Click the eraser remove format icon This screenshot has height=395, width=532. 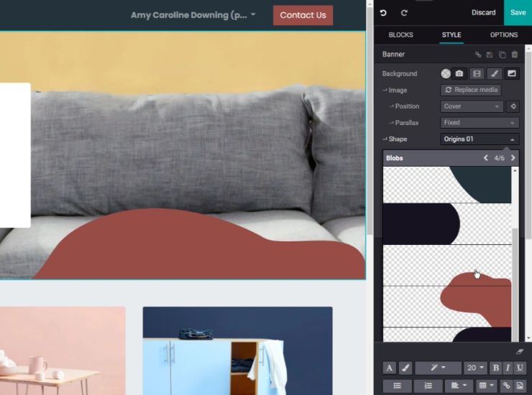519,352
